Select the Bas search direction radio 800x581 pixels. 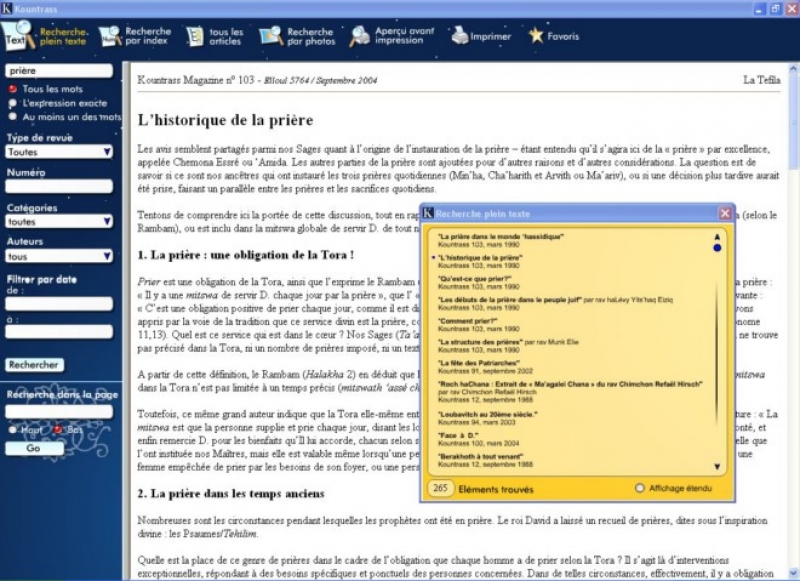tap(58, 430)
